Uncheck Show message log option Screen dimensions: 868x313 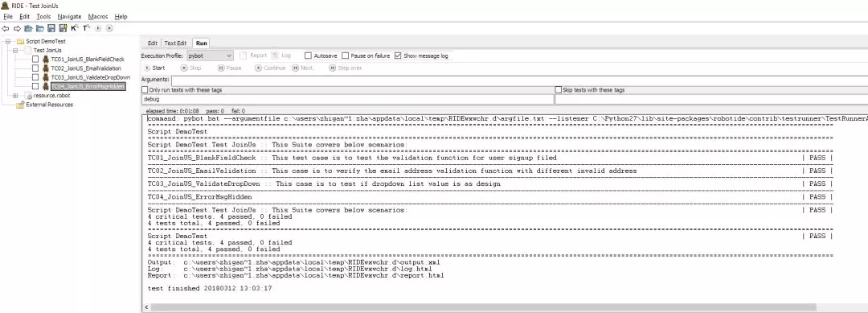pos(398,56)
